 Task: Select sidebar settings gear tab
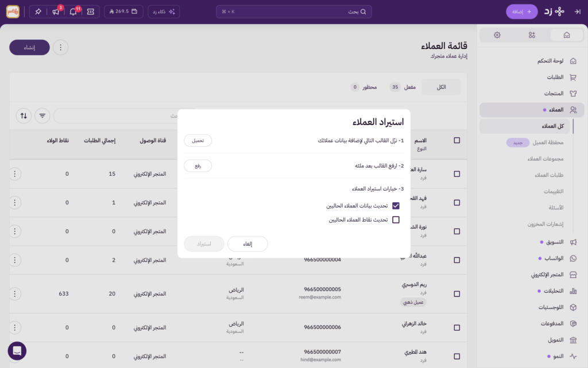coord(497,35)
